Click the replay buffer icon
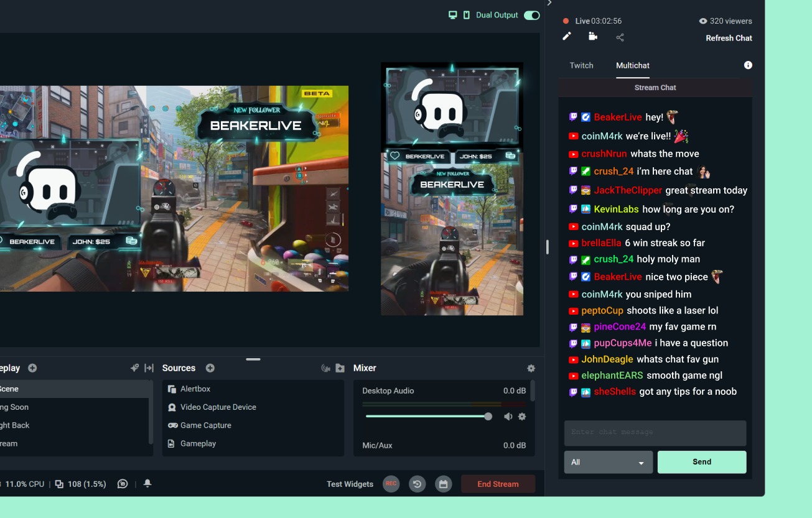 pos(417,484)
